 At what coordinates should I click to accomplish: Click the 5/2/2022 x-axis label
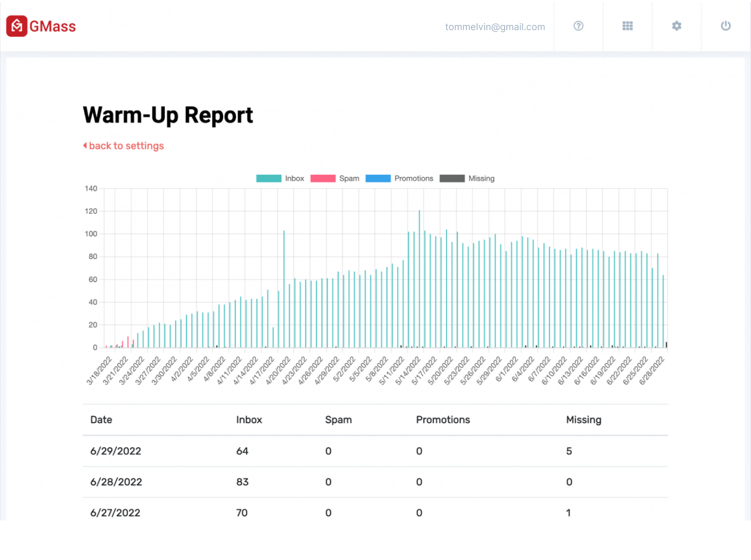[344, 369]
